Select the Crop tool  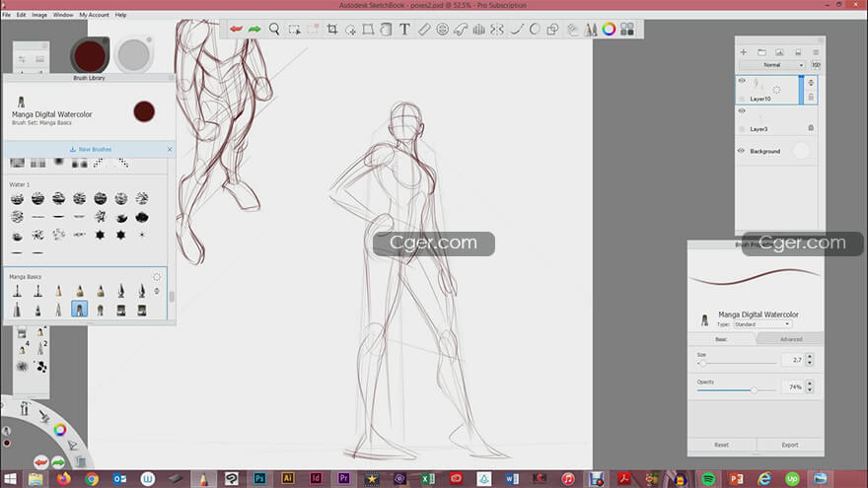(332, 29)
